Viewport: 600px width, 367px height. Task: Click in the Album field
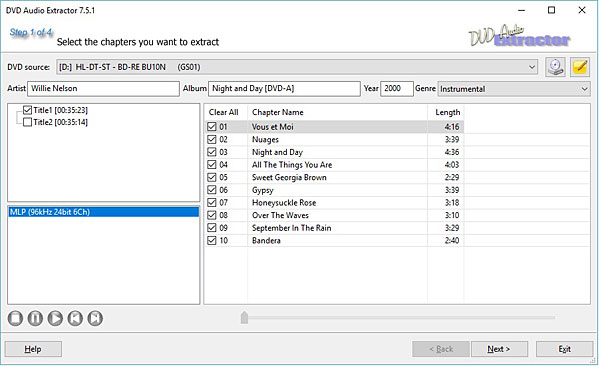pyautogui.click(x=284, y=88)
